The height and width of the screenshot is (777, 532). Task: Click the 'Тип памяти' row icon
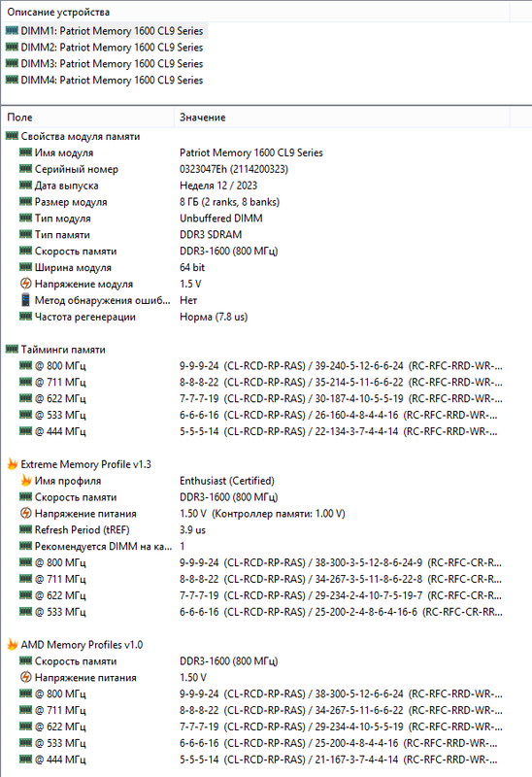coord(26,234)
